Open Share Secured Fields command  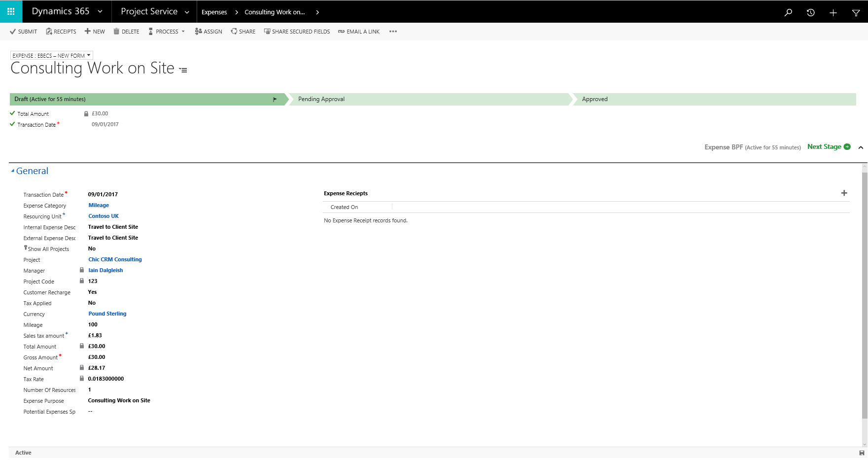[297, 32]
